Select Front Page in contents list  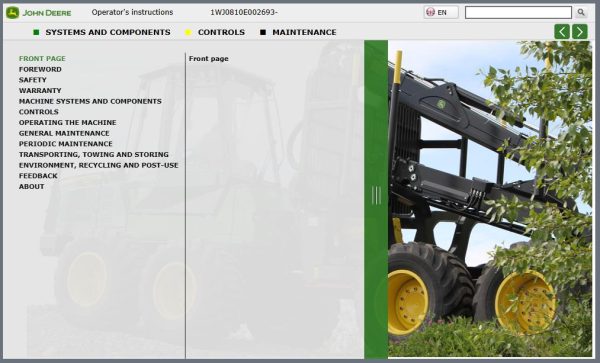pyautogui.click(x=42, y=59)
